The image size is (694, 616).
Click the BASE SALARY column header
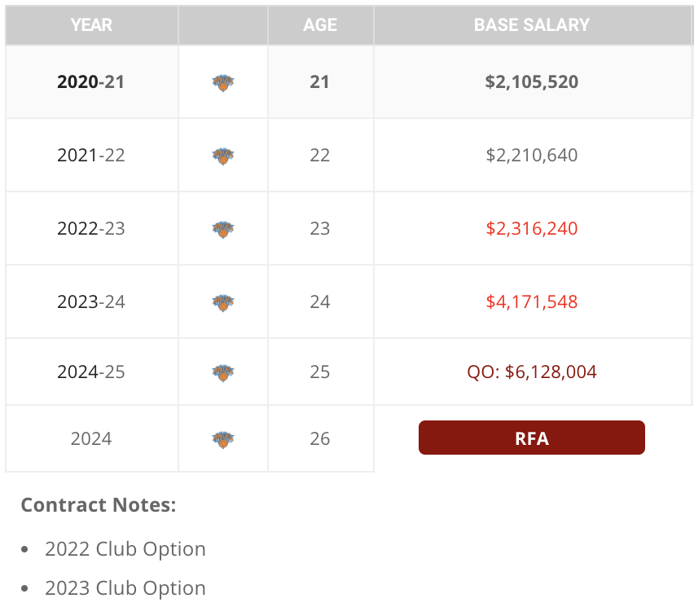click(x=532, y=24)
